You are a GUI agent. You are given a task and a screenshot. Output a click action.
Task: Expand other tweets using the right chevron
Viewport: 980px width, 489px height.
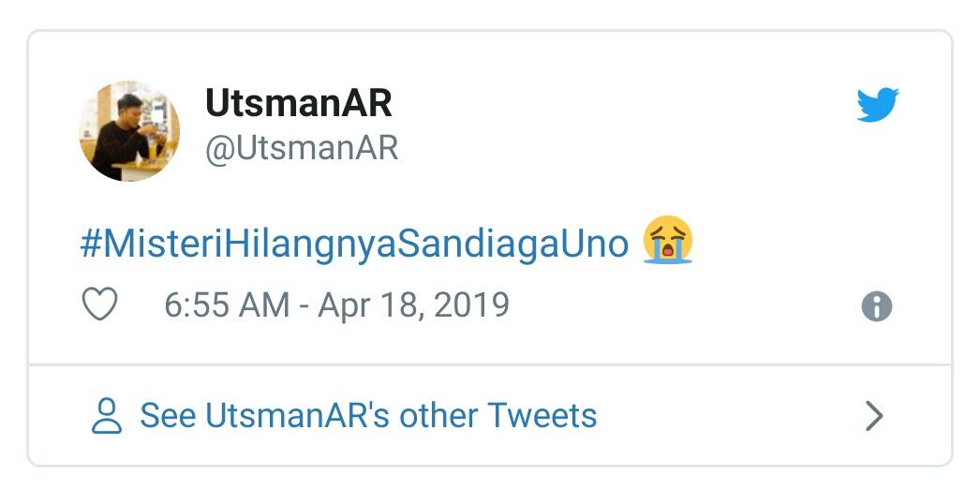coord(873,415)
